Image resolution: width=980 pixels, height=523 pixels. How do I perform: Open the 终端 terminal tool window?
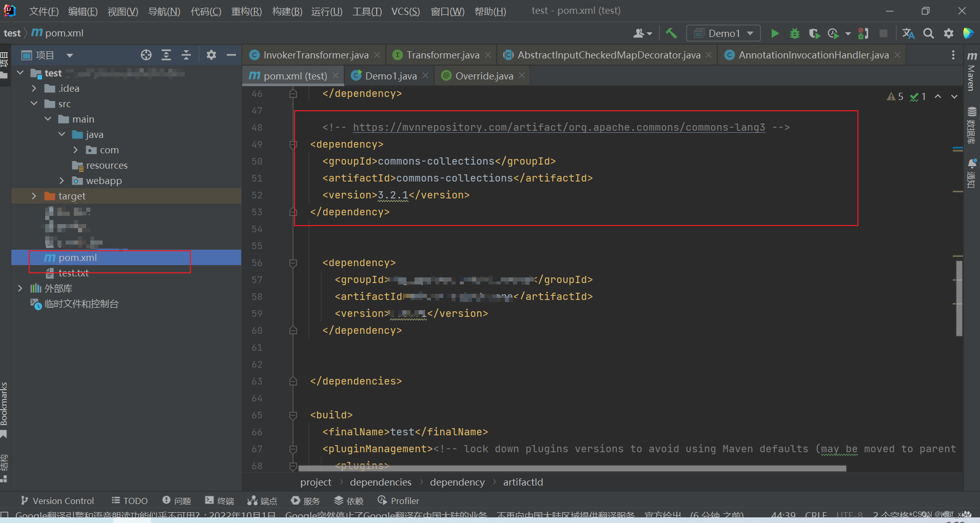click(220, 501)
